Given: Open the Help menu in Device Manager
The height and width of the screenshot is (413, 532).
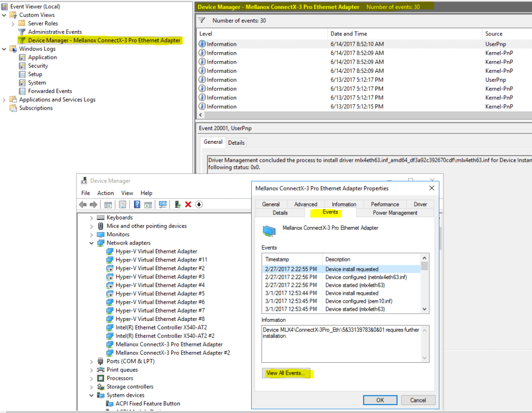Looking at the screenshot, I should tap(146, 193).
